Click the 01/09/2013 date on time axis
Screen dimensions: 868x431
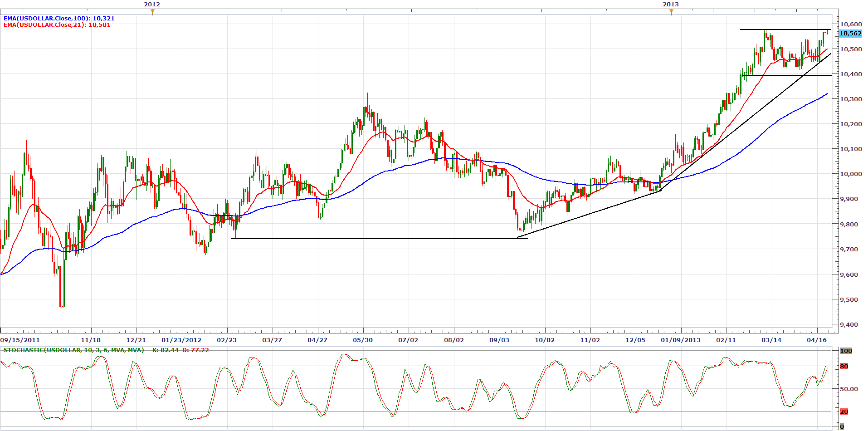click(680, 340)
